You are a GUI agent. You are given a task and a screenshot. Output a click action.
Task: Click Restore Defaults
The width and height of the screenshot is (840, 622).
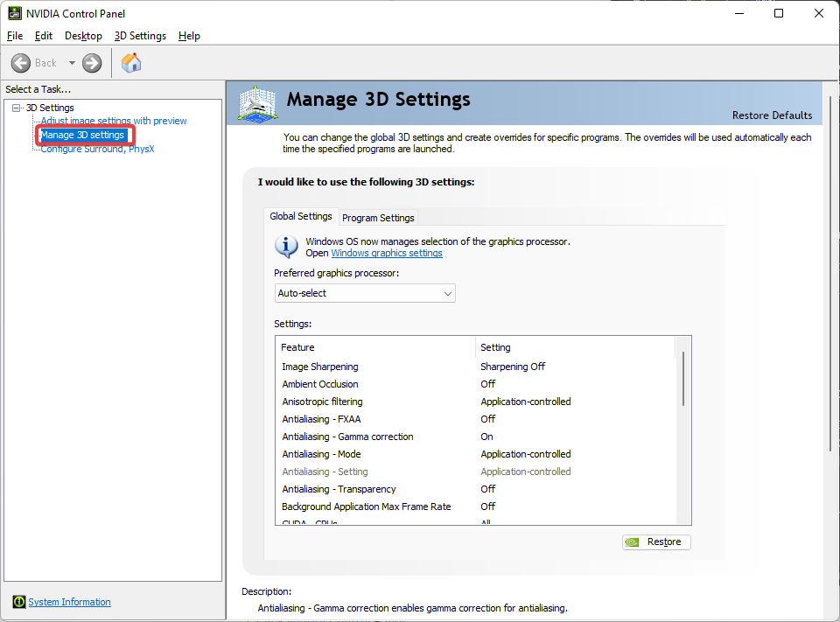(772, 115)
